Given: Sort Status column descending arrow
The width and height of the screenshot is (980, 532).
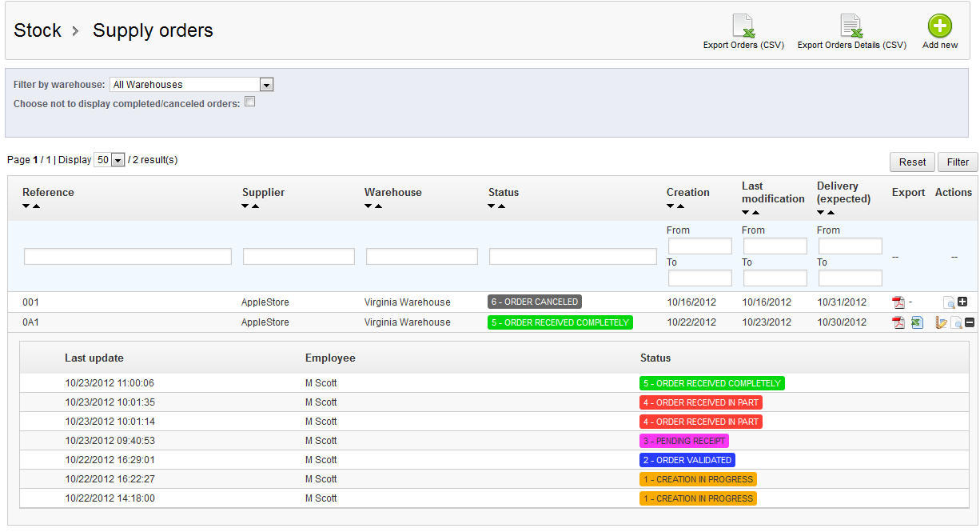Looking at the screenshot, I should 492,206.
